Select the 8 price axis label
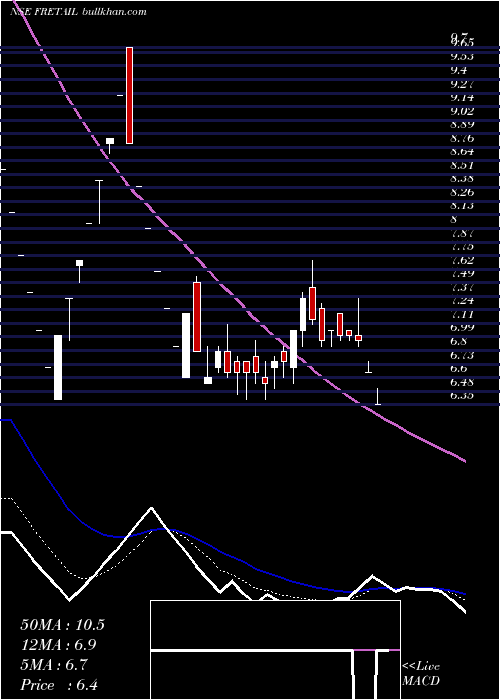Screen dimensions: 500x700 click(454, 220)
